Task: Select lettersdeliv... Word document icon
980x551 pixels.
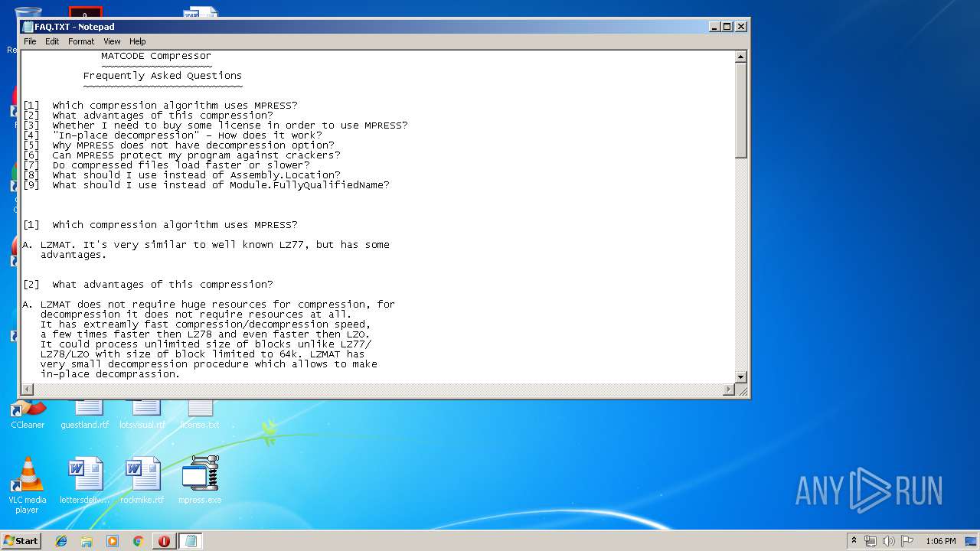Action: (x=85, y=481)
